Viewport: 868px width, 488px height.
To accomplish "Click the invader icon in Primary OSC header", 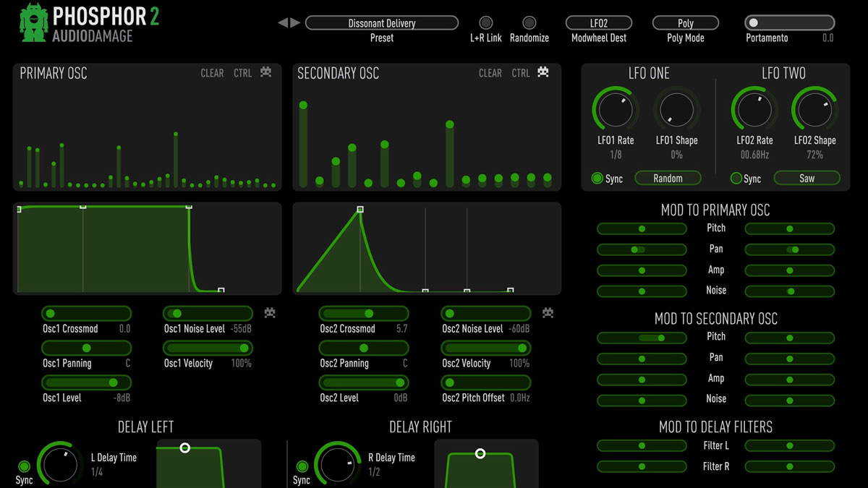I will pos(265,72).
